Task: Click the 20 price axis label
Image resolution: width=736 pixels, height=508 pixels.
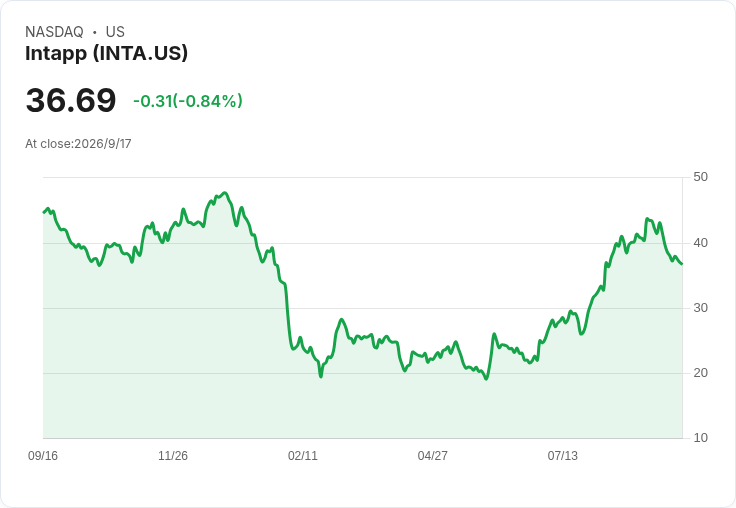Action: click(700, 373)
